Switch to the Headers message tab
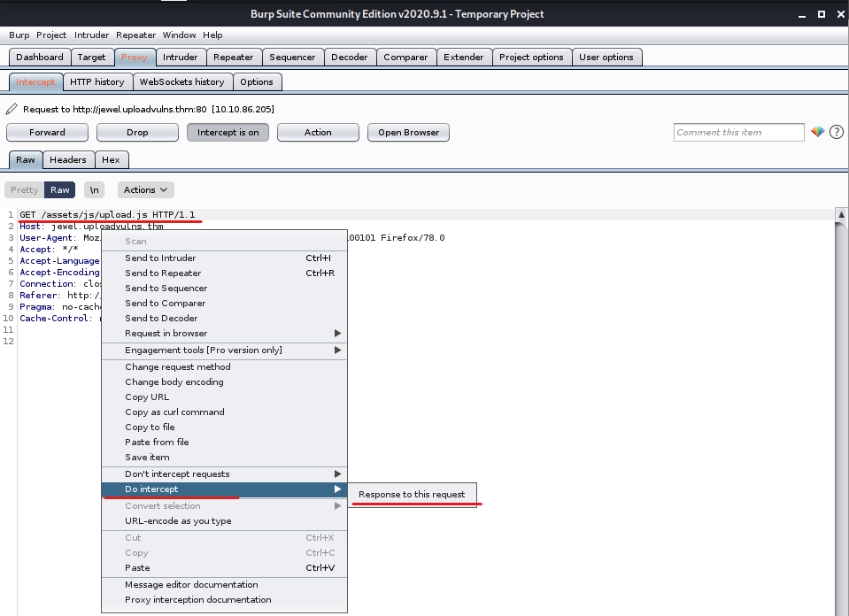The image size is (849, 616). click(67, 159)
